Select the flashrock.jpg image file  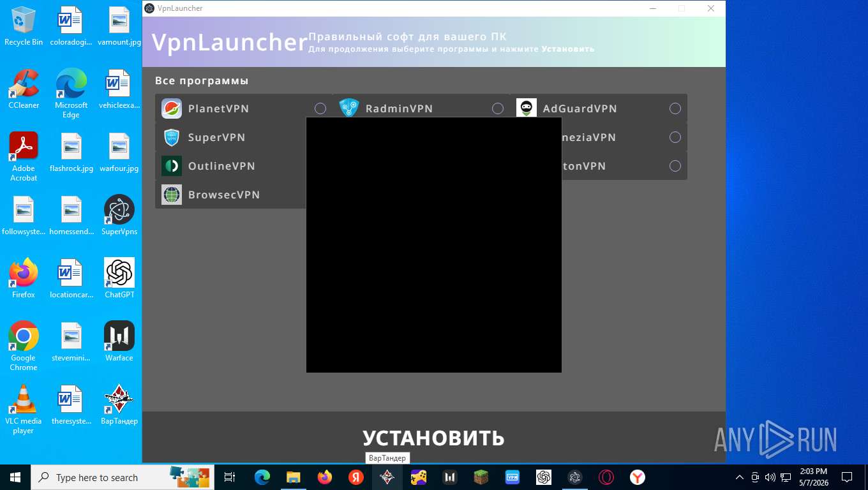(71, 152)
